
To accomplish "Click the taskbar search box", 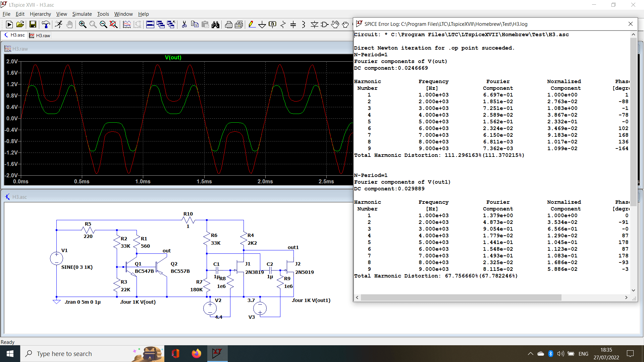I will [92, 354].
